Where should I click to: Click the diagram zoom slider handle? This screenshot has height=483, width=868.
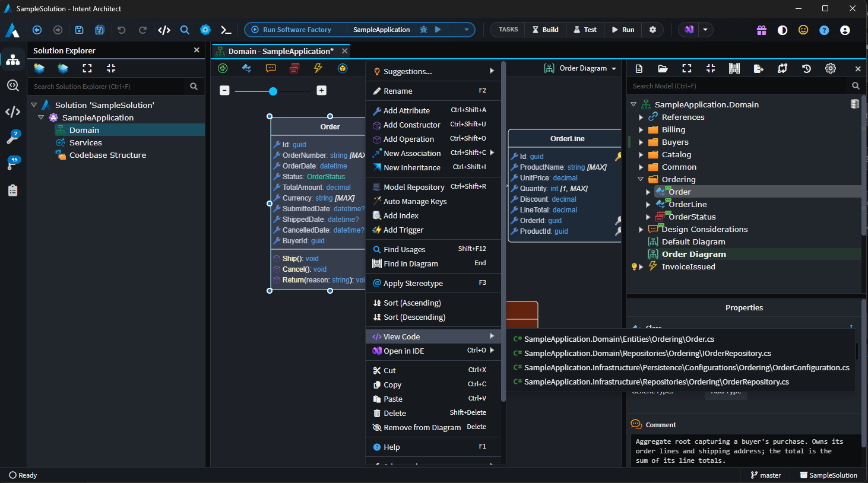(273, 91)
